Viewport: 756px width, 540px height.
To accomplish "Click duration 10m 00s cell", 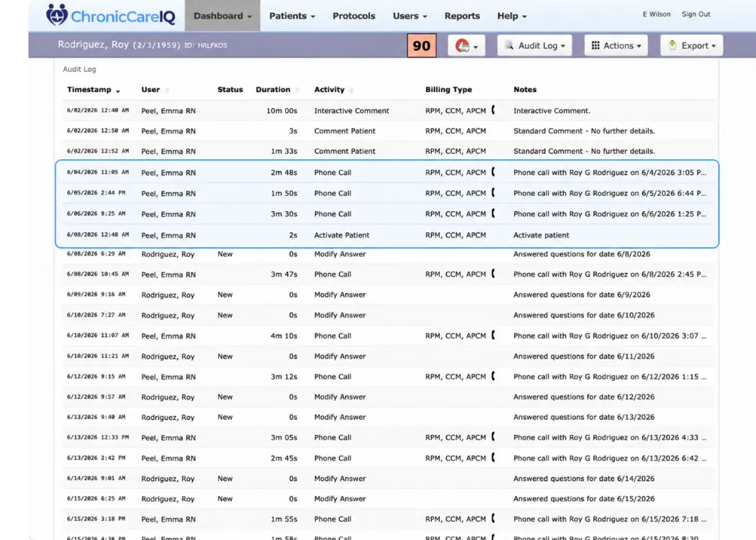I will (282, 110).
